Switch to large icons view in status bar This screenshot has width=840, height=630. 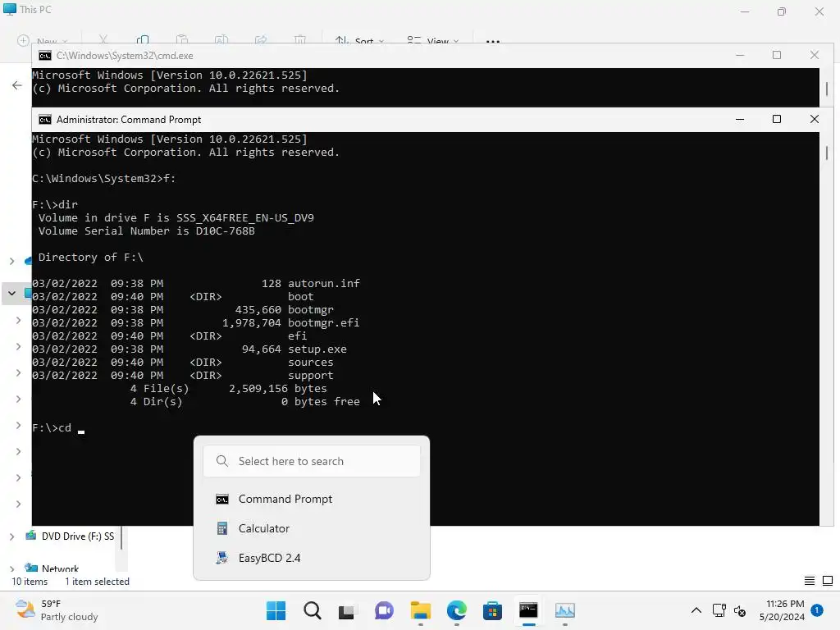click(828, 581)
